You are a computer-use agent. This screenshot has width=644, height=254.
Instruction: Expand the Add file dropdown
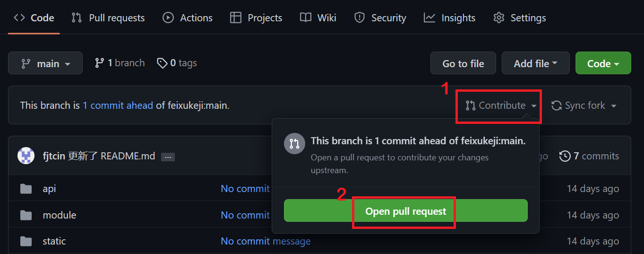(x=535, y=63)
